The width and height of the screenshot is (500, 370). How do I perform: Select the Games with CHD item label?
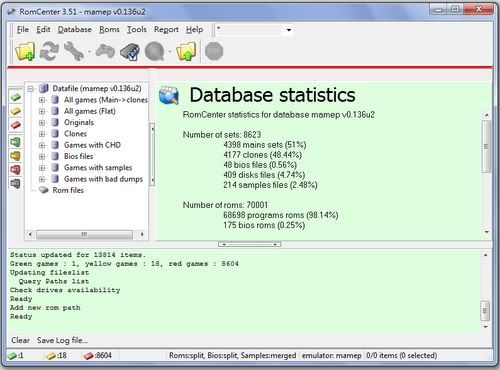point(92,145)
